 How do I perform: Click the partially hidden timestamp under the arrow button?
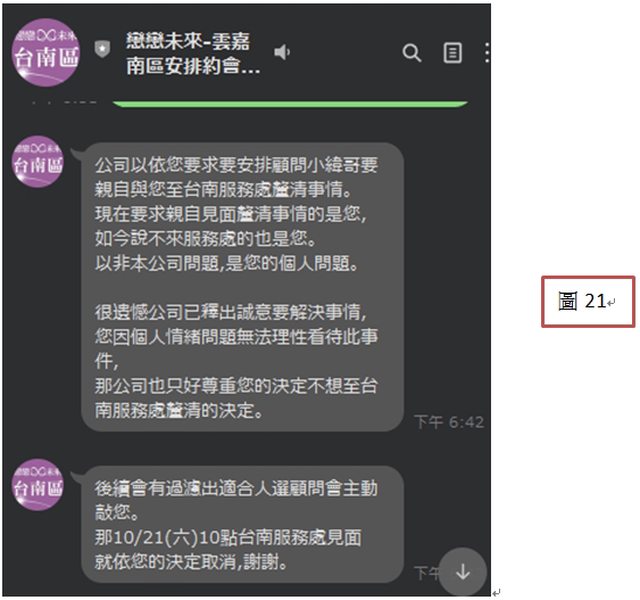point(427,573)
